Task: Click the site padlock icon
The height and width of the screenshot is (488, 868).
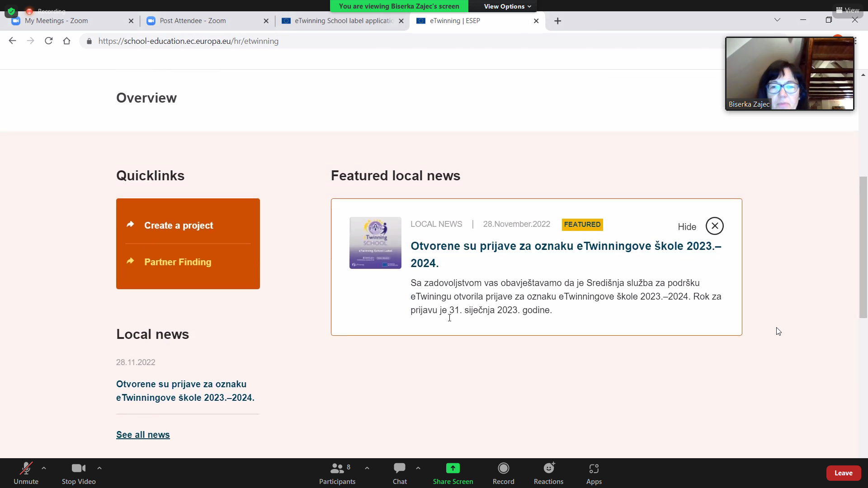Action: tap(89, 41)
